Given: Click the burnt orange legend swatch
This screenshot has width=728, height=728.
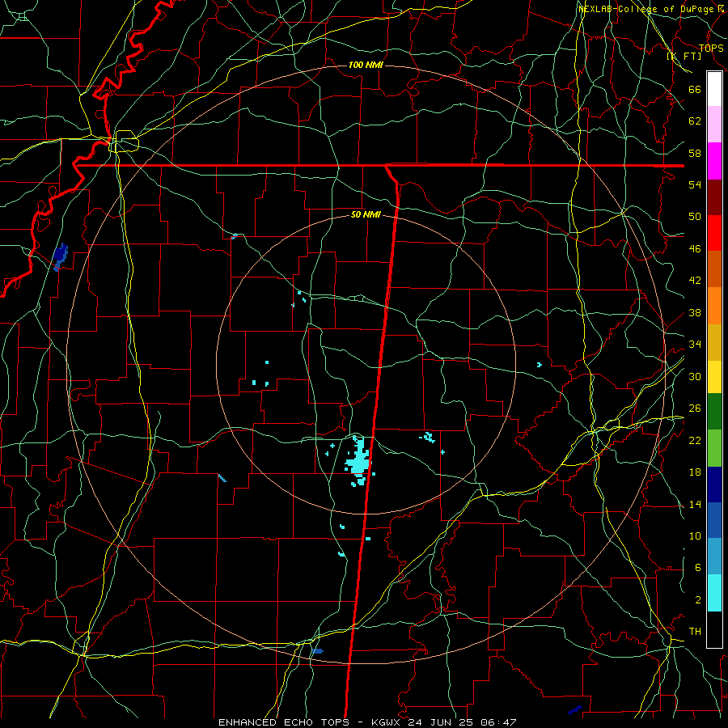Looking at the screenshot, I should point(714,269).
